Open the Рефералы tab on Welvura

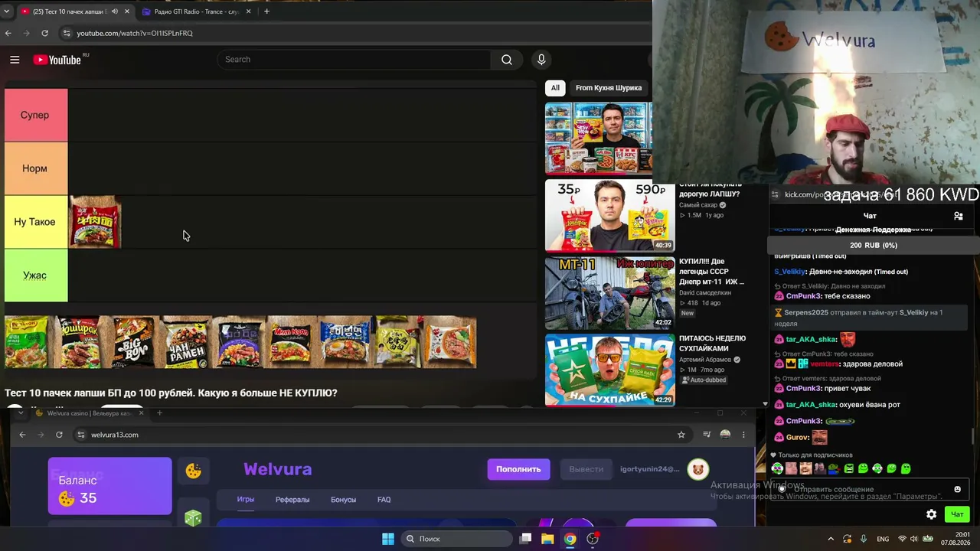[x=292, y=500]
